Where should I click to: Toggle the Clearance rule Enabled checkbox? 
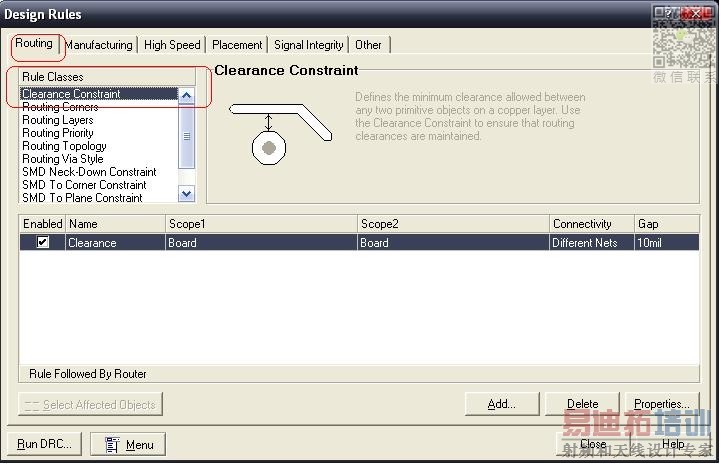[x=43, y=242]
